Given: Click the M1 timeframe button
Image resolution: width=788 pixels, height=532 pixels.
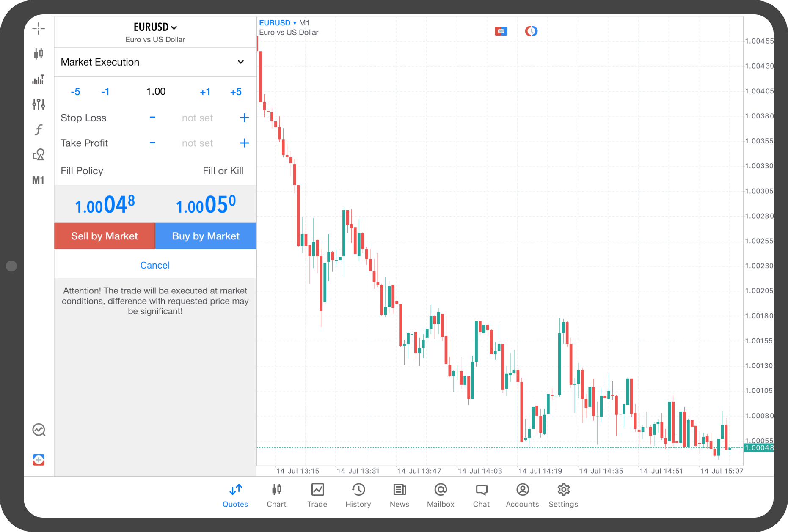Looking at the screenshot, I should pyautogui.click(x=38, y=181).
